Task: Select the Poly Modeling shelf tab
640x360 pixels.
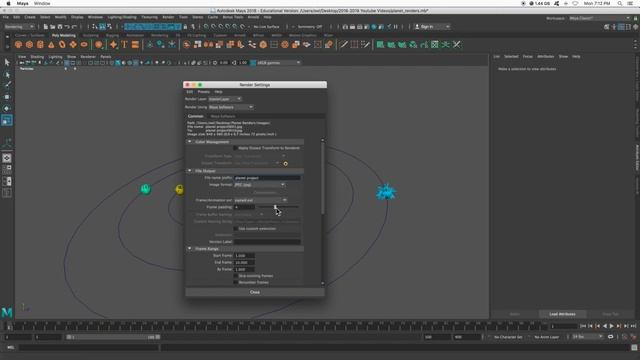Action: pos(64,36)
